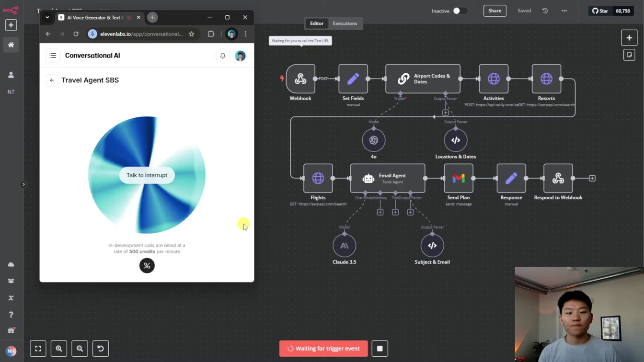The image size is (644, 362).
Task: Close the AI Voice Generator tab
Action: [x=138, y=18]
